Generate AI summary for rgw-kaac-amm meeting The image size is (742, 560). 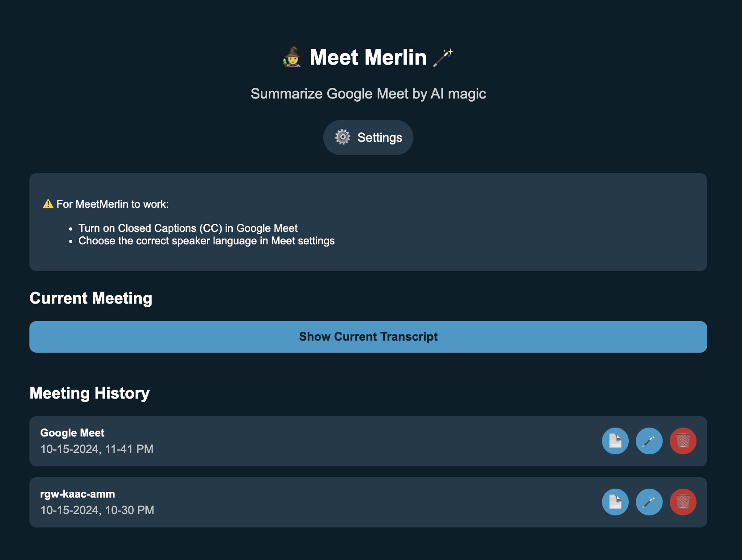[x=649, y=502]
